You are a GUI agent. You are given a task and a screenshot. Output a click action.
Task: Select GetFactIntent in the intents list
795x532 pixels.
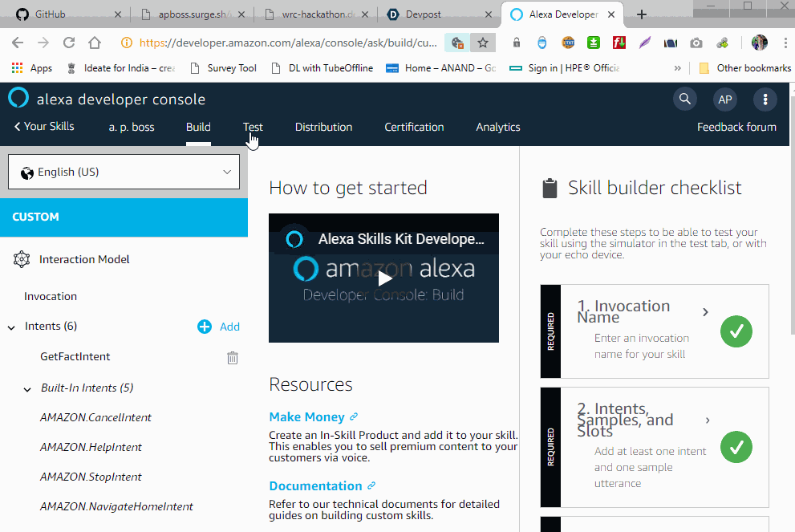75,356
